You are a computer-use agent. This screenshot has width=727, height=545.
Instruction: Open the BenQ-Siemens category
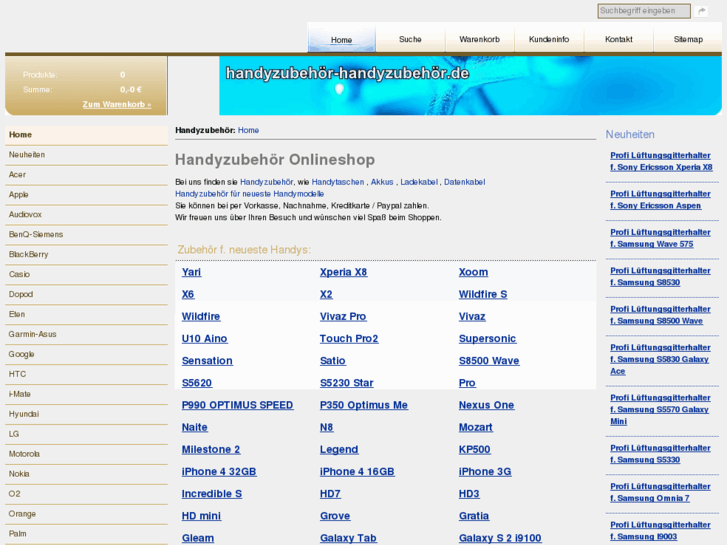click(86, 235)
